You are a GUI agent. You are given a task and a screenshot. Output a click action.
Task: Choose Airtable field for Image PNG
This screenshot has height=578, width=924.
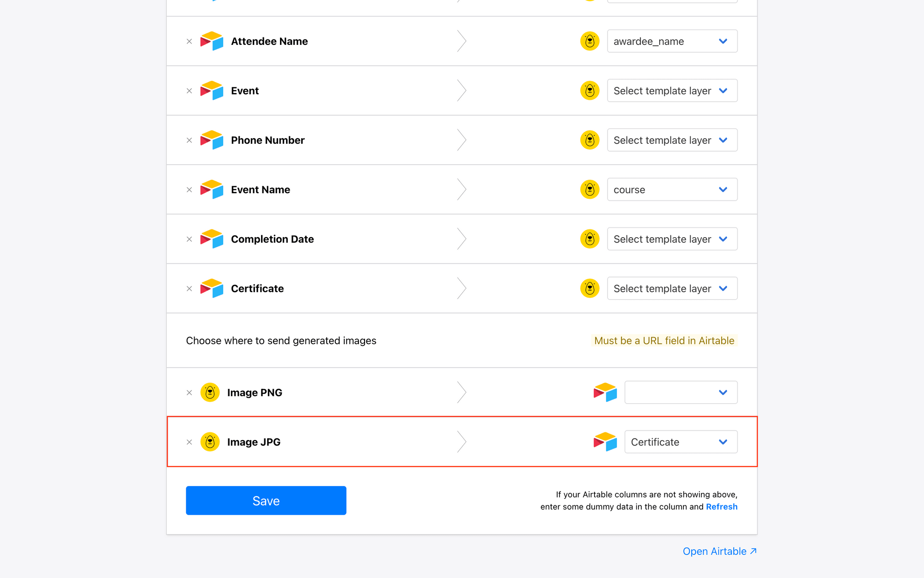681,393
